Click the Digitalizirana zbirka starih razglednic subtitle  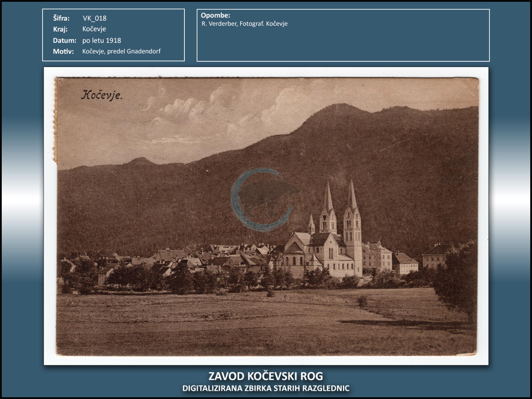266,388
